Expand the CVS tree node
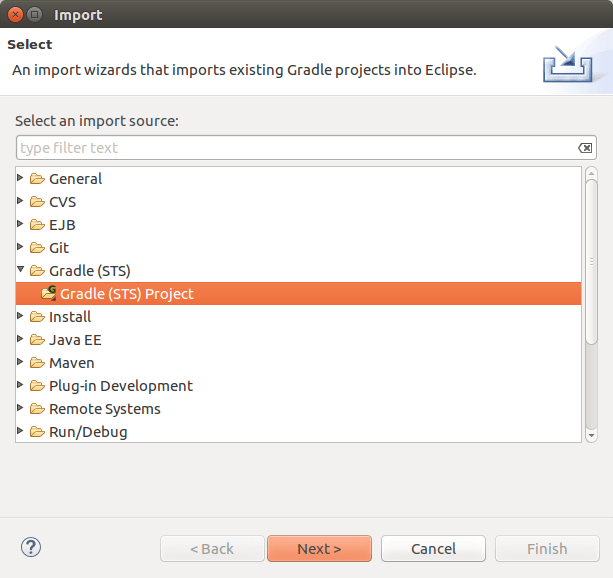613x578 pixels. [x=21, y=201]
